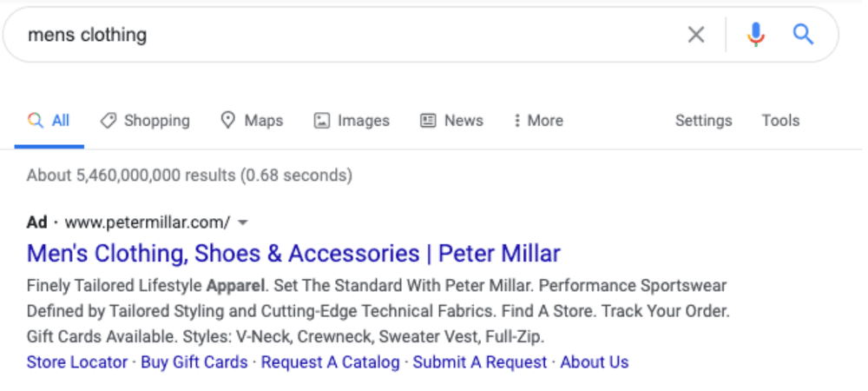Open the Request A Catalog link

pos(331,362)
